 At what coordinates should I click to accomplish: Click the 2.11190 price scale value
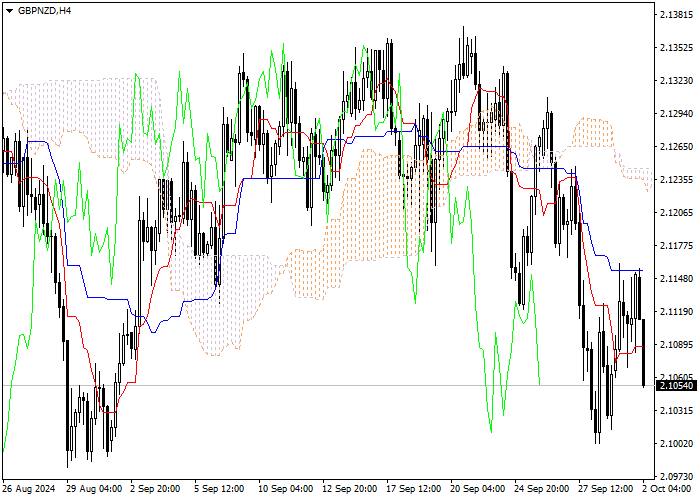pyautogui.click(x=677, y=312)
